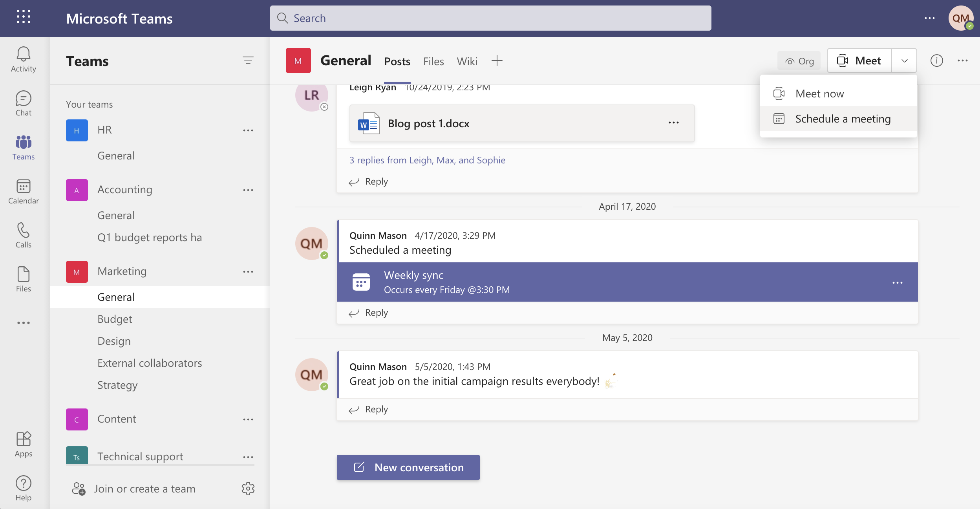Open the Files icon in left rail
The width and height of the screenshot is (980, 509).
click(x=23, y=279)
